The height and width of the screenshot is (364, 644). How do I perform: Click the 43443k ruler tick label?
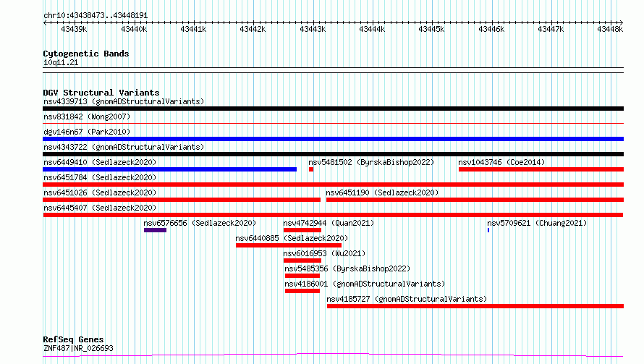click(x=313, y=30)
